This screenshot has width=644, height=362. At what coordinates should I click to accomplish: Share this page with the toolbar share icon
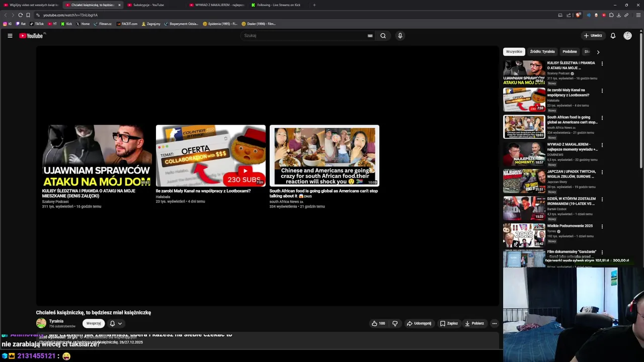[569, 15]
